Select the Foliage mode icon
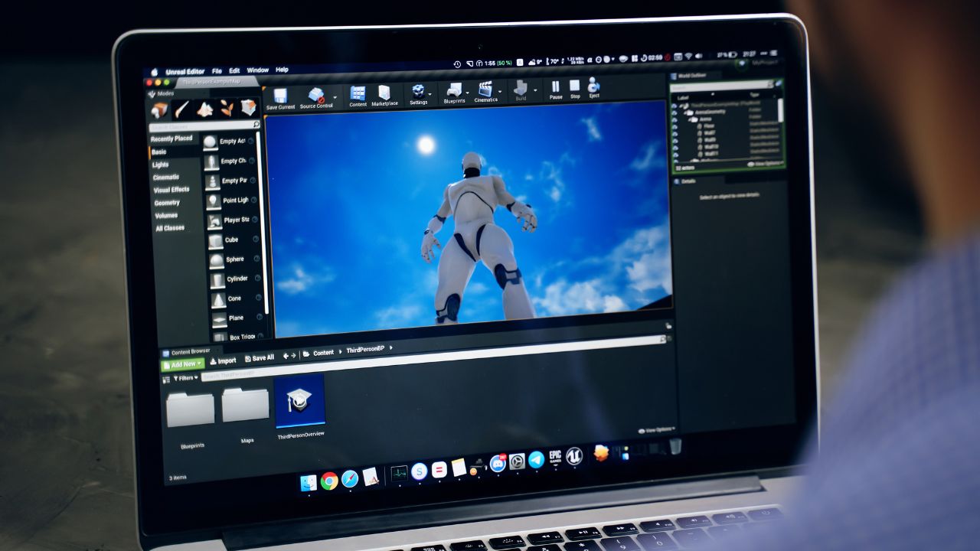Viewport: 980px width, 551px height. (227, 109)
